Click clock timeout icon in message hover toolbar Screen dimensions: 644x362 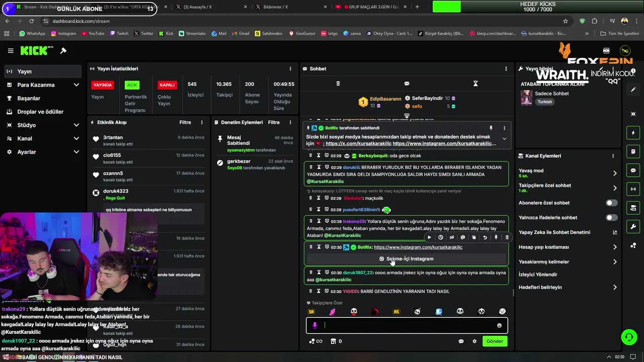[x=441, y=237]
